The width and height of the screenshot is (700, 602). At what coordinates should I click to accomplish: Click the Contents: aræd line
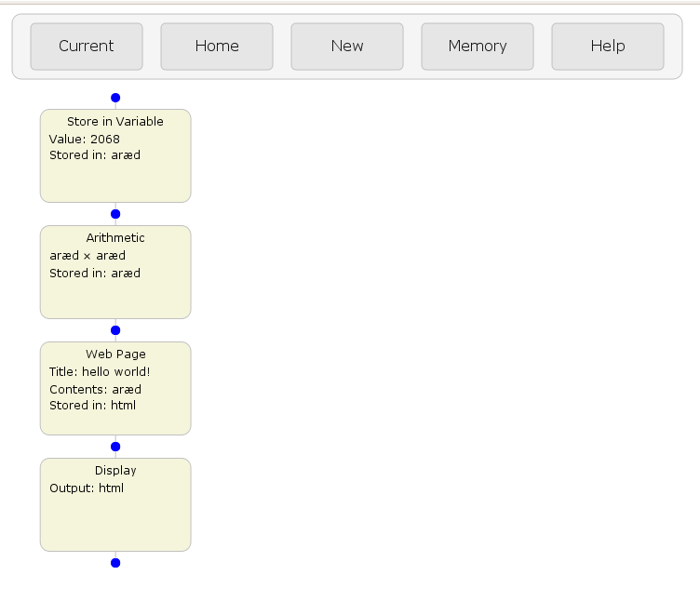pyautogui.click(x=95, y=390)
